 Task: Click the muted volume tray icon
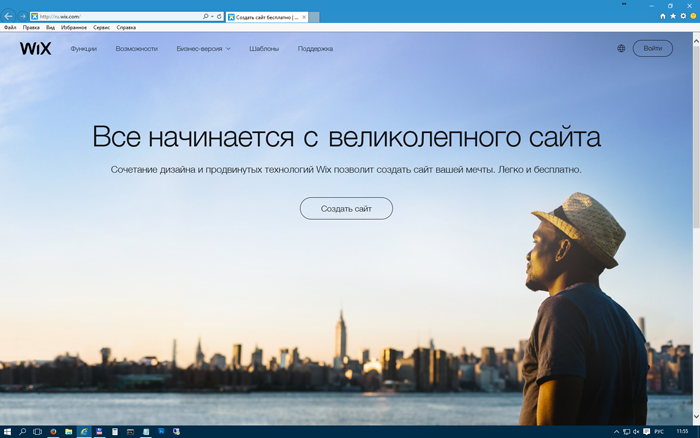tap(636, 432)
